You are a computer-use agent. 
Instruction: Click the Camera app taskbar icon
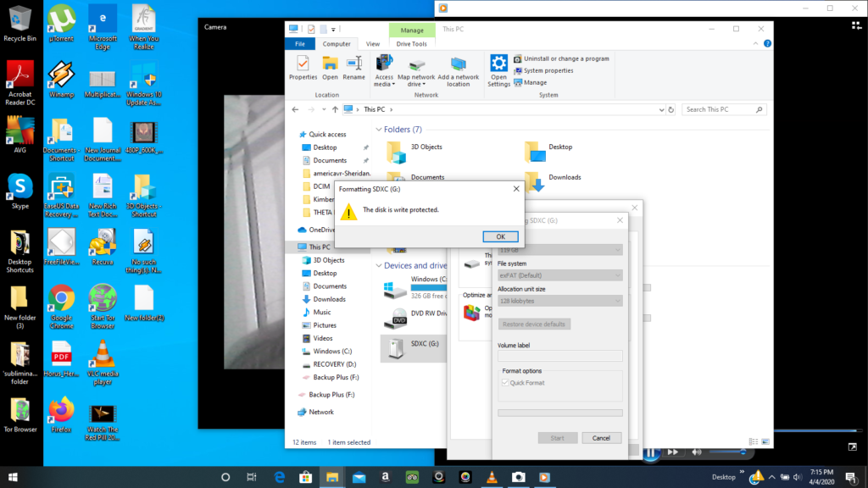(x=518, y=477)
